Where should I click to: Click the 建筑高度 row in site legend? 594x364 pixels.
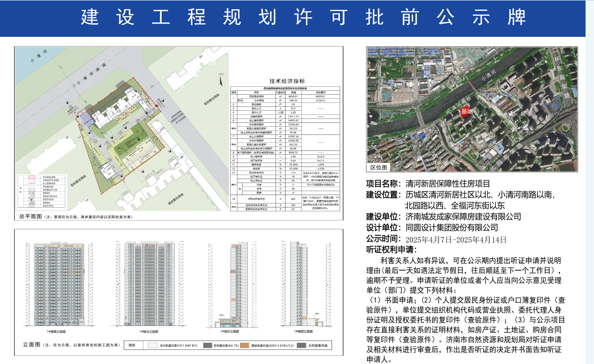point(43,193)
